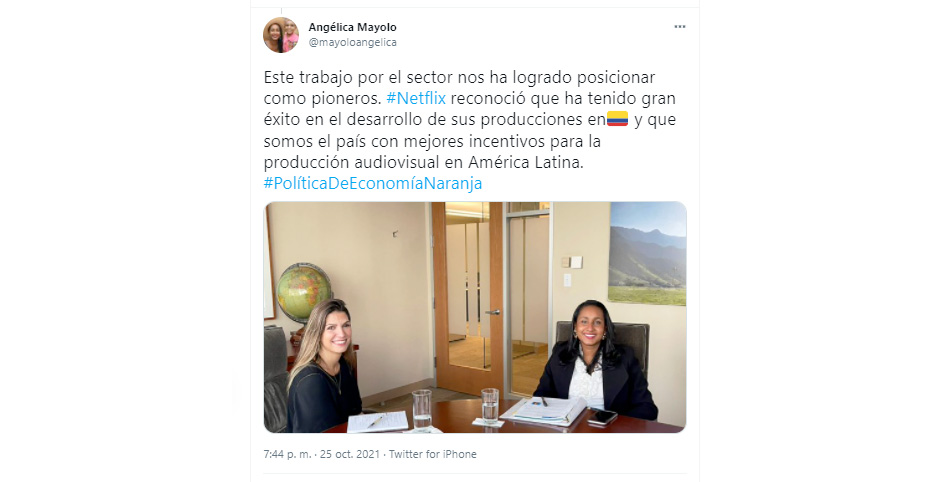Open the #Netflix hashtag
950x482 pixels.
coord(416,98)
